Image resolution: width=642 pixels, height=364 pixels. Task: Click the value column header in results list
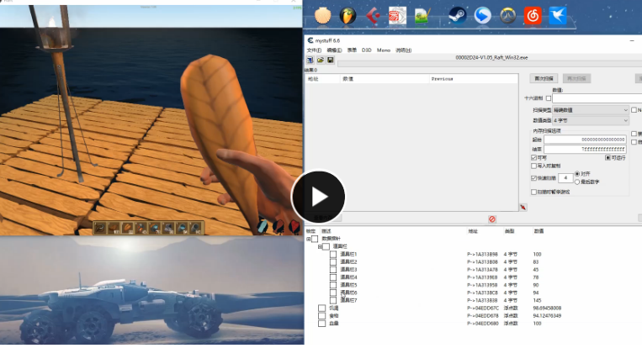385,79
